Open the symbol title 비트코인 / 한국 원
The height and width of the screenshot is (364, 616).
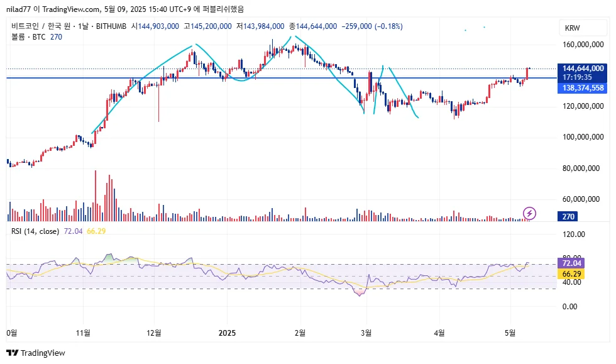41,26
